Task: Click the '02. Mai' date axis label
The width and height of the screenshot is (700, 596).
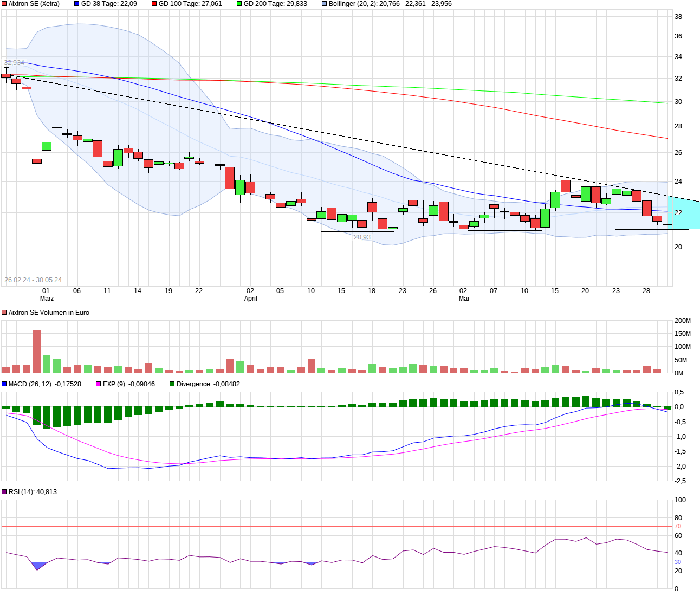Action: (x=464, y=295)
